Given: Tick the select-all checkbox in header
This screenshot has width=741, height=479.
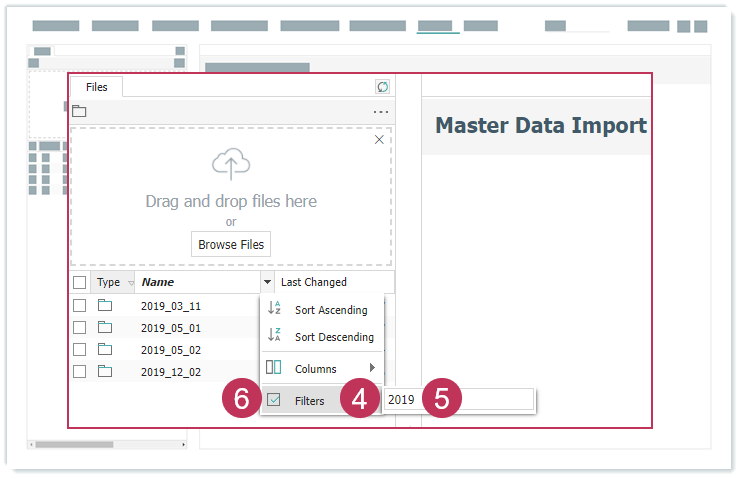Looking at the screenshot, I should (80, 283).
